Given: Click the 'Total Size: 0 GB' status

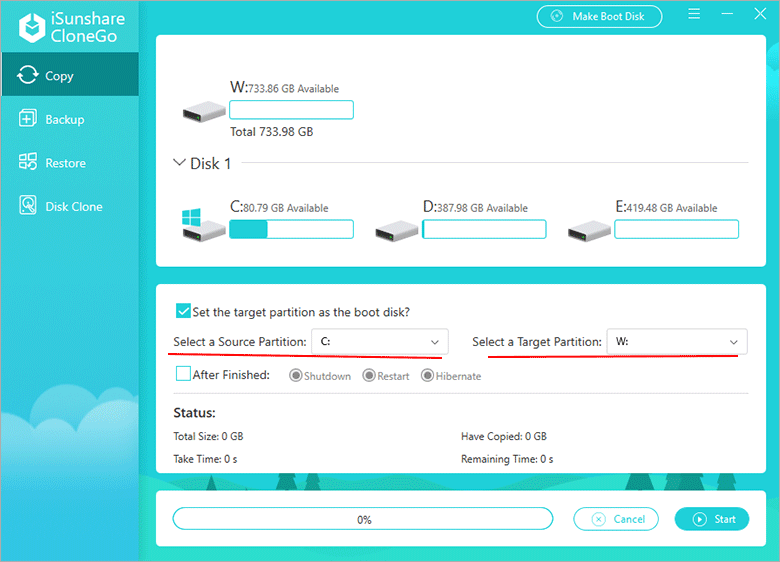Looking at the screenshot, I should point(208,436).
